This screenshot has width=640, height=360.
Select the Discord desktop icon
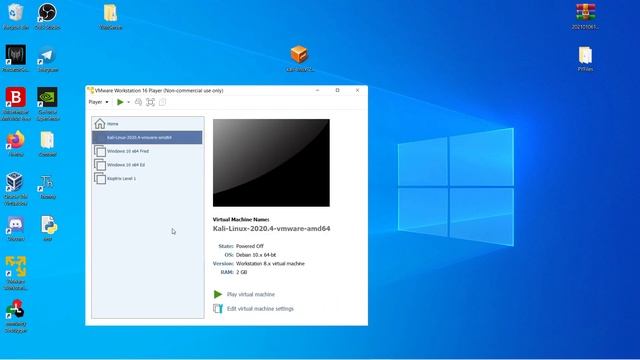click(16, 229)
